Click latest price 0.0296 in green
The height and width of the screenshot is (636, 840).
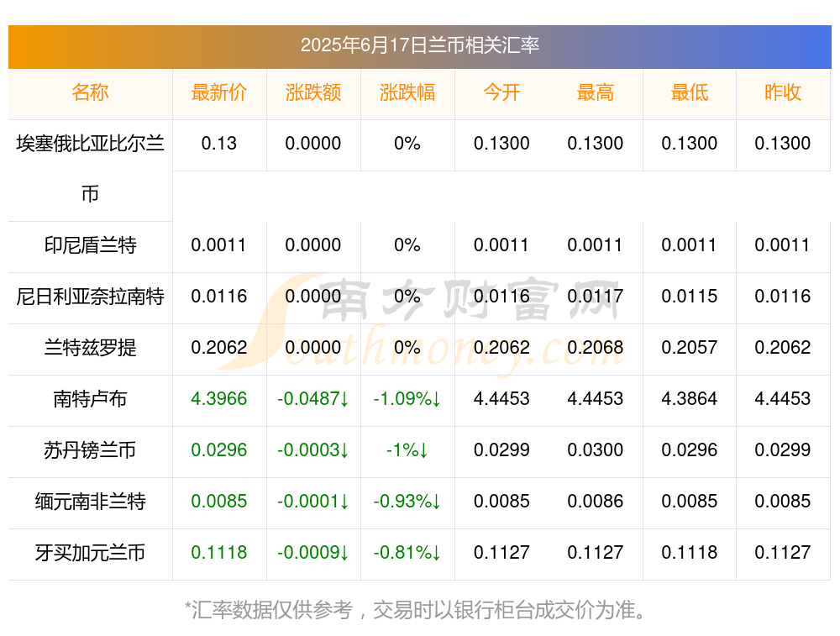click(x=218, y=450)
